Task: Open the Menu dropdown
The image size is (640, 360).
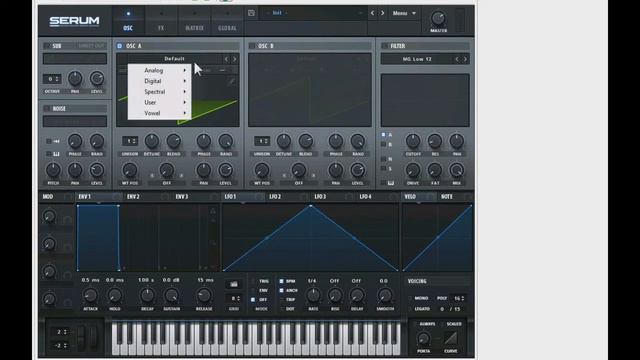Action: click(x=404, y=13)
